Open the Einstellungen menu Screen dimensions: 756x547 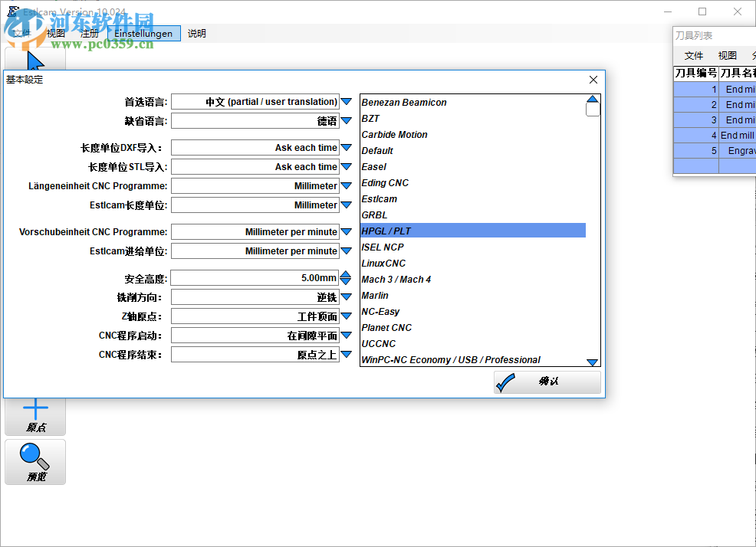tap(143, 33)
